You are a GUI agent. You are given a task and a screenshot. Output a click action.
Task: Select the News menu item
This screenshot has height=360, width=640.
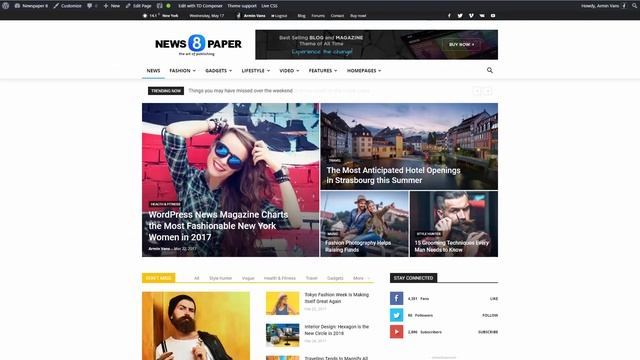(153, 71)
